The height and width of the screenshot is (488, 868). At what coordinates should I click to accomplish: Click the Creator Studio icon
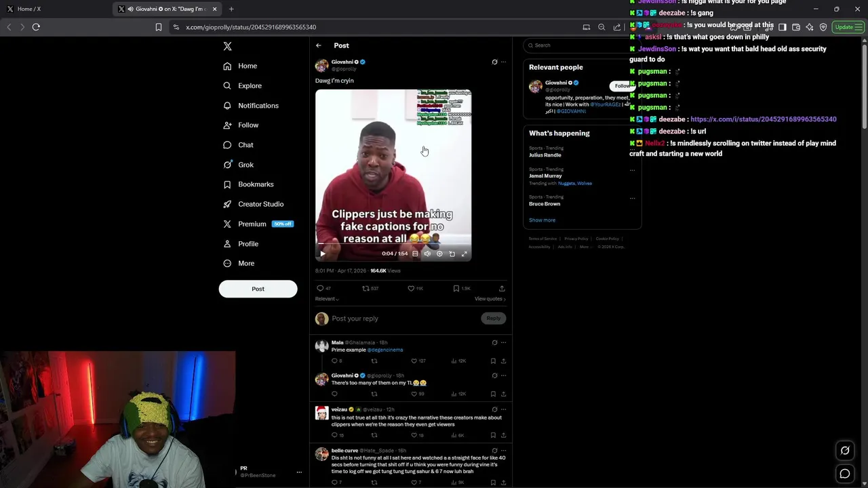(227, 204)
